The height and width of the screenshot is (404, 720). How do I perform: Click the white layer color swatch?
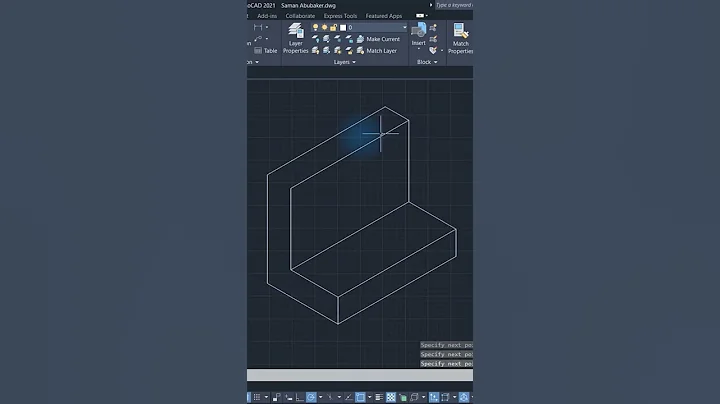[x=343, y=28]
